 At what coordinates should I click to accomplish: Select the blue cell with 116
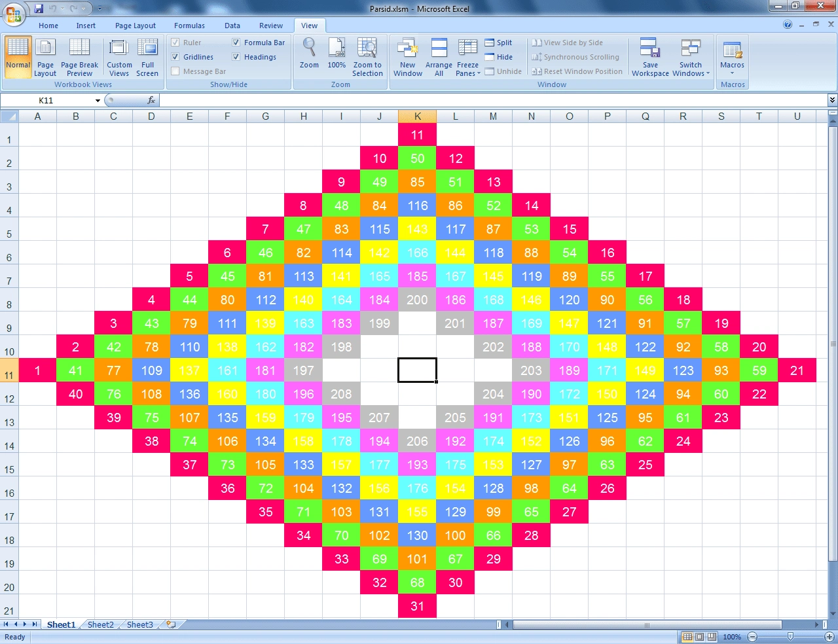click(x=417, y=206)
